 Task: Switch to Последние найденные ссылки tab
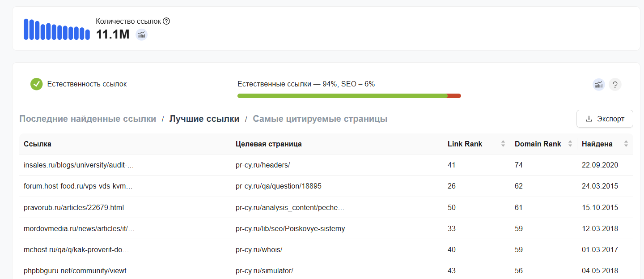(88, 119)
